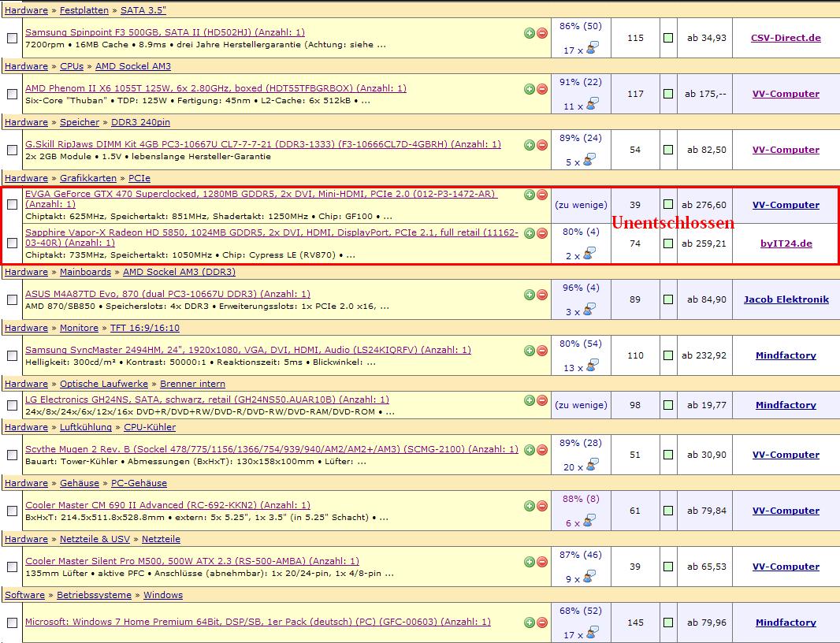This screenshot has width=840, height=643.
Task: Click plus icon for Samsung SyncMaster 2494HM
Action: (530, 351)
